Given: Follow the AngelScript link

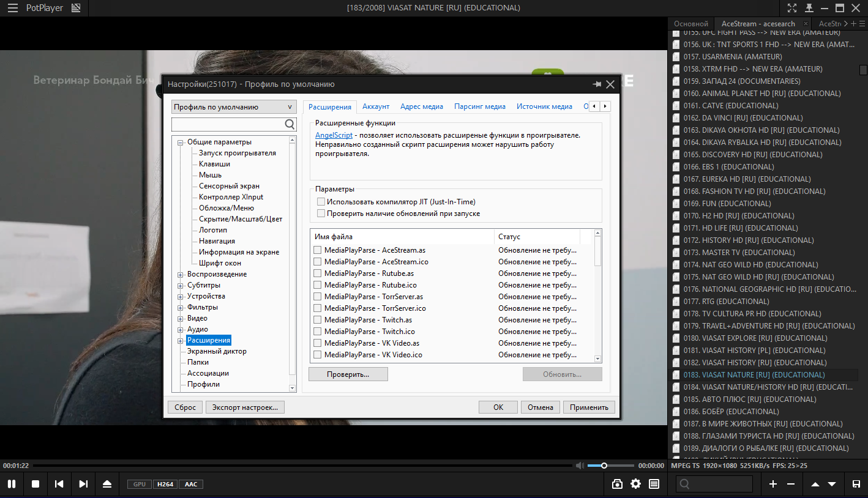Looking at the screenshot, I should (334, 135).
